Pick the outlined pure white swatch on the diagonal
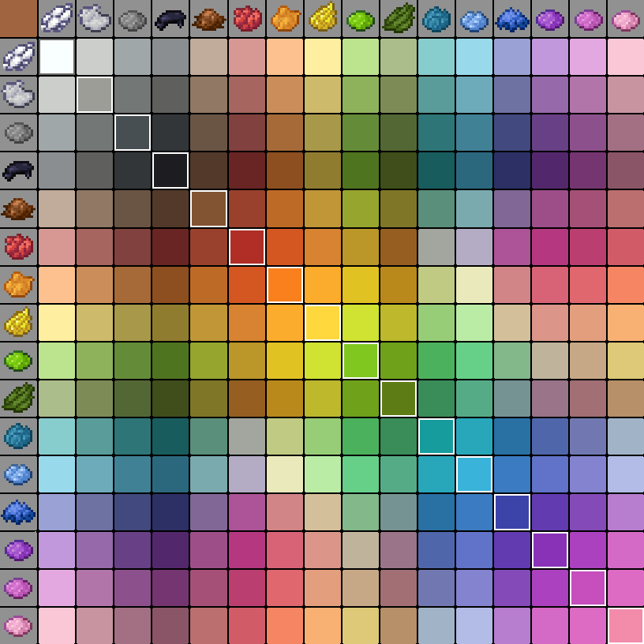 (x=57, y=57)
